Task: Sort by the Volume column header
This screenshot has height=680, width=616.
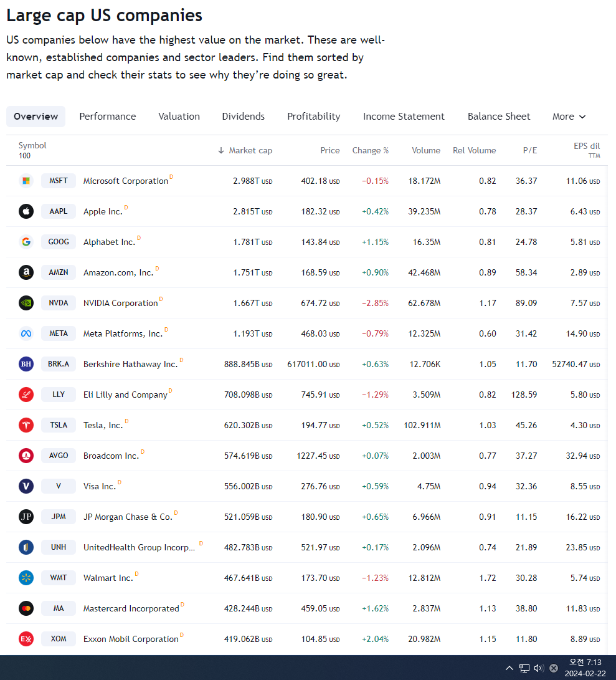Action: 425,150
